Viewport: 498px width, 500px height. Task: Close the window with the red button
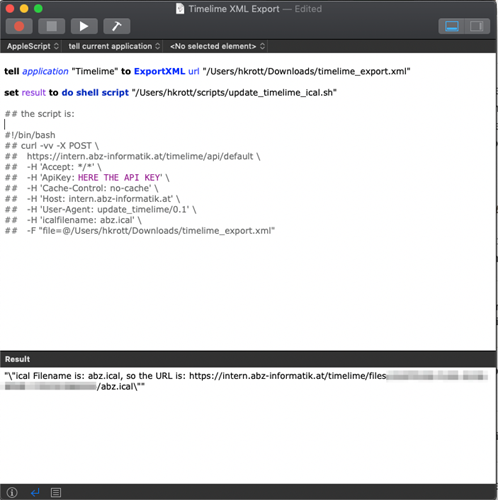tap(10, 9)
